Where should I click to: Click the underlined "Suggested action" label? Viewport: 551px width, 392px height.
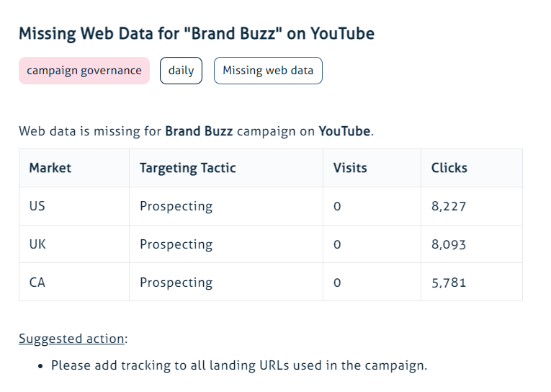pos(73,339)
